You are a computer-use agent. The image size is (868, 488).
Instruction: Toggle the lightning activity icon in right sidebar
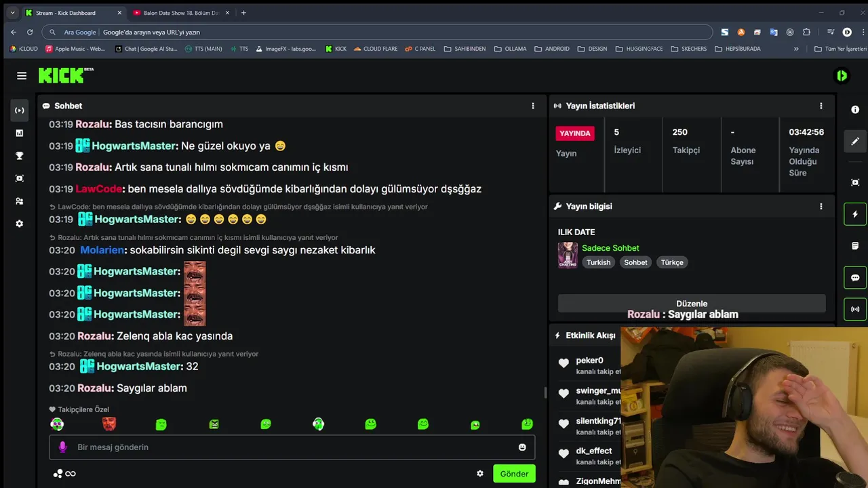click(x=855, y=214)
